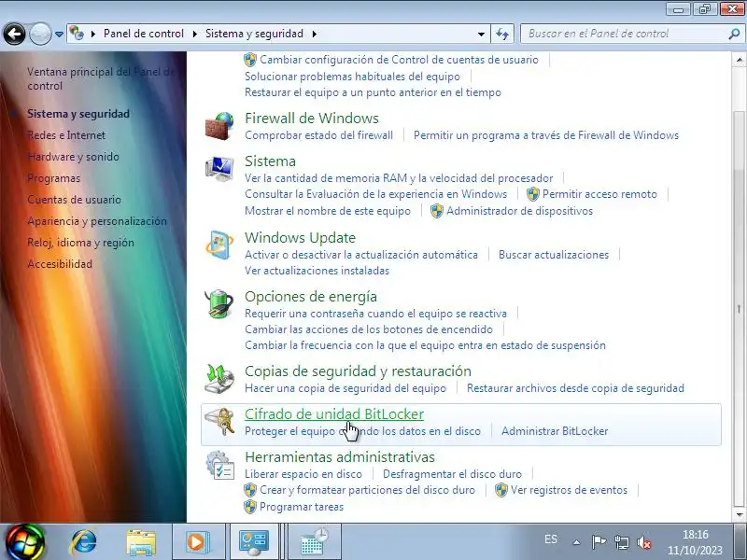Click the Firewall de Windows brick wall icon
This screenshot has width=747, height=560.
[219, 126]
